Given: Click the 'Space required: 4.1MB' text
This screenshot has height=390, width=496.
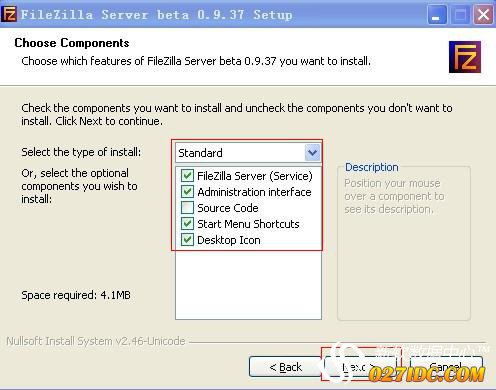Looking at the screenshot, I should pyautogui.click(x=76, y=295).
